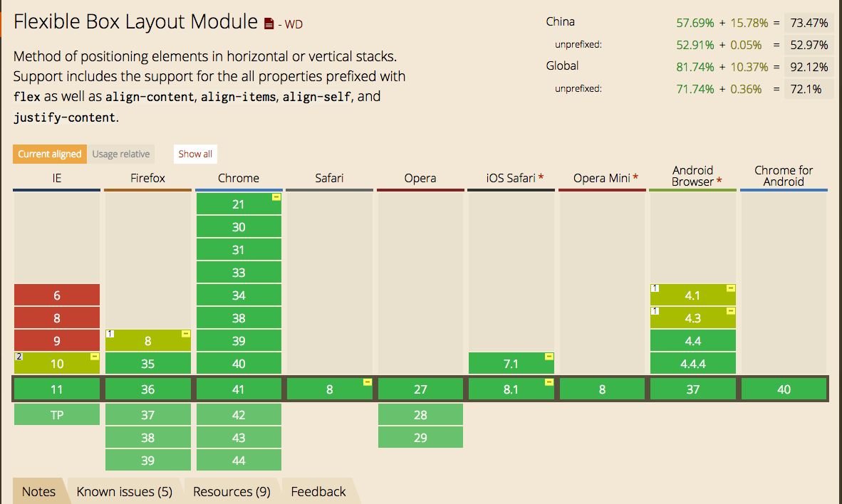
Task: Click the yellow prefix marker on IE 10
Action: 95,357
